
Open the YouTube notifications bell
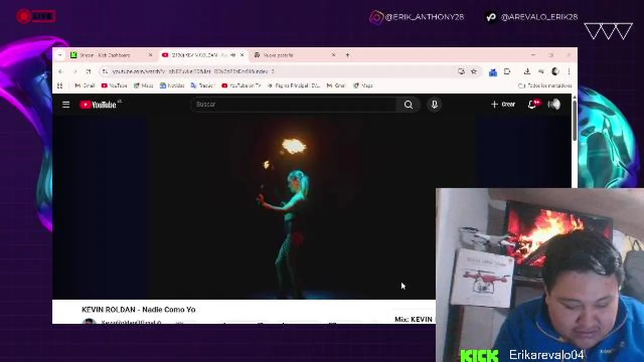(x=532, y=104)
